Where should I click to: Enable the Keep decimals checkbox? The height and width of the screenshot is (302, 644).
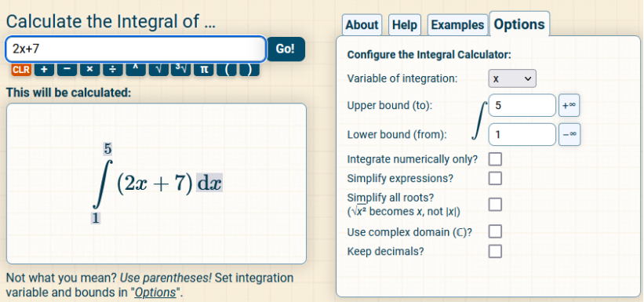pyautogui.click(x=495, y=251)
